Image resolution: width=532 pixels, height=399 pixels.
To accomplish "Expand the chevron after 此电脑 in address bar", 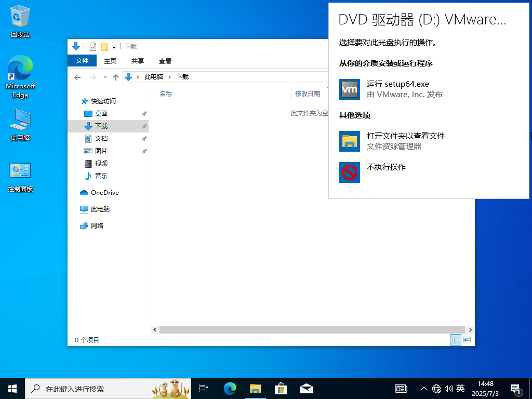I will click(169, 77).
